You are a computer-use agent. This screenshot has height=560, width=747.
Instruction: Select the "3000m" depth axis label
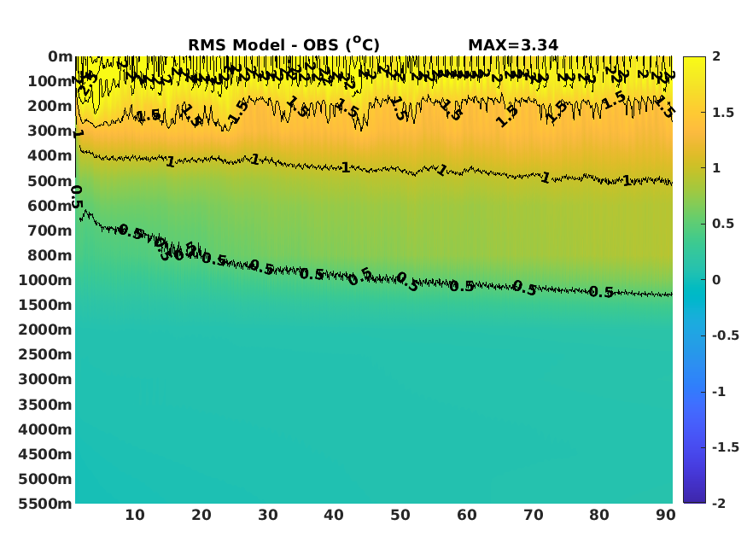tap(45, 380)
